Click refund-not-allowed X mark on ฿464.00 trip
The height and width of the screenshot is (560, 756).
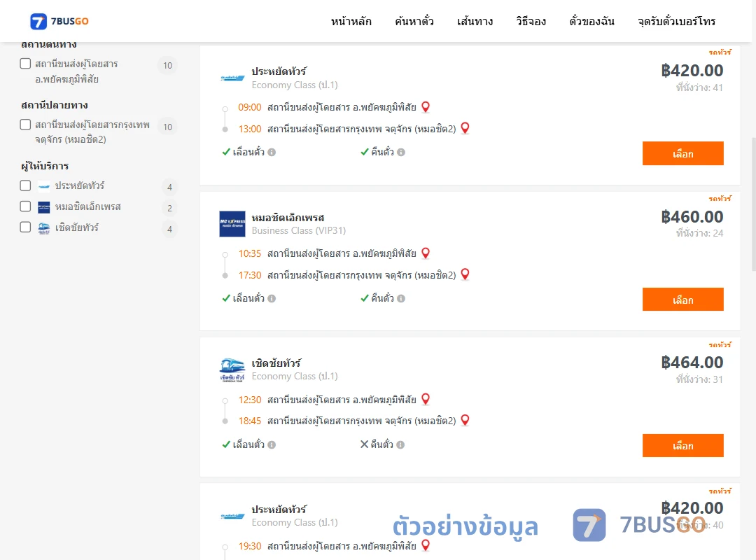365,444
